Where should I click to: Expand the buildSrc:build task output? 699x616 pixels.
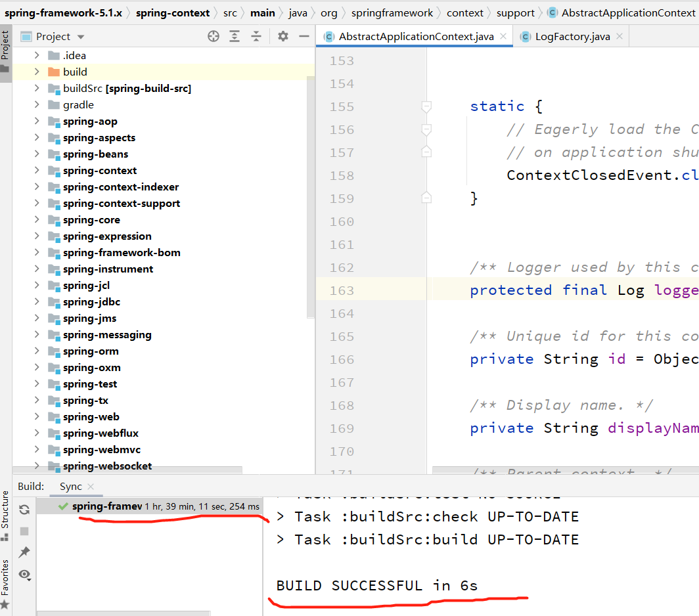pyautogui.click(x=281, y=539)
